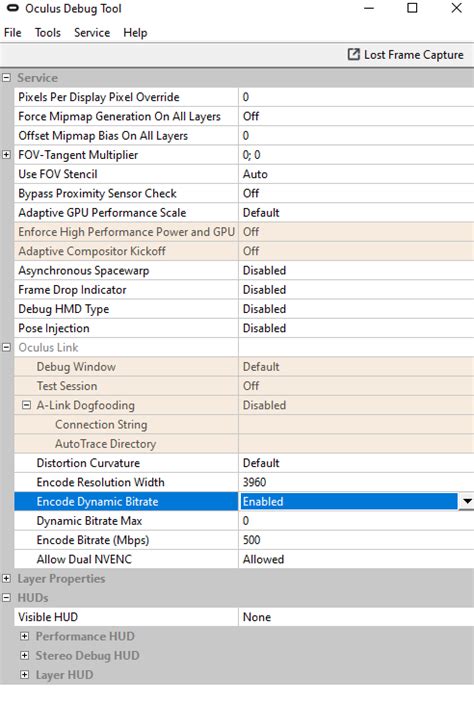This screenshot has width=474, height=703.
Task: Select the Test Session row label
Action: [67, 386]
